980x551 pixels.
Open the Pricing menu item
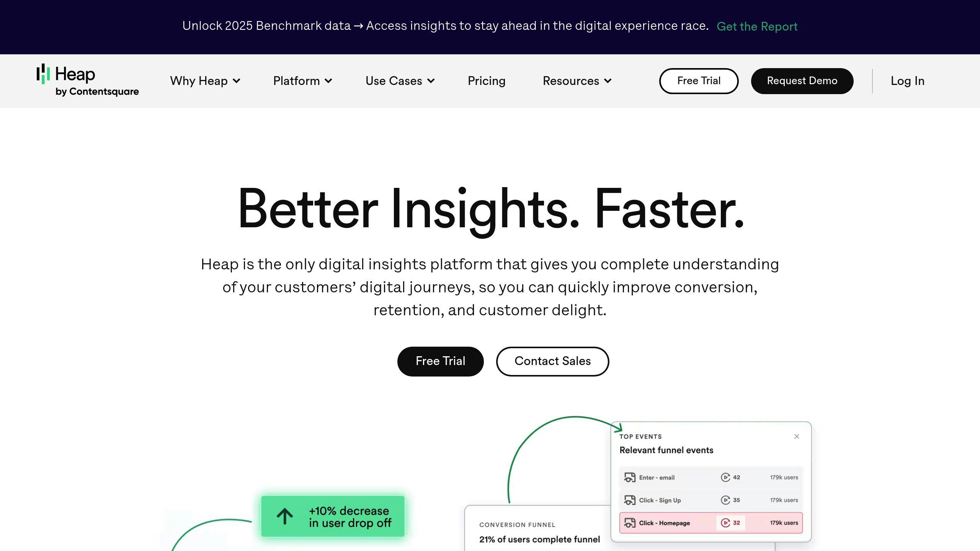click(x=487, y=81)
